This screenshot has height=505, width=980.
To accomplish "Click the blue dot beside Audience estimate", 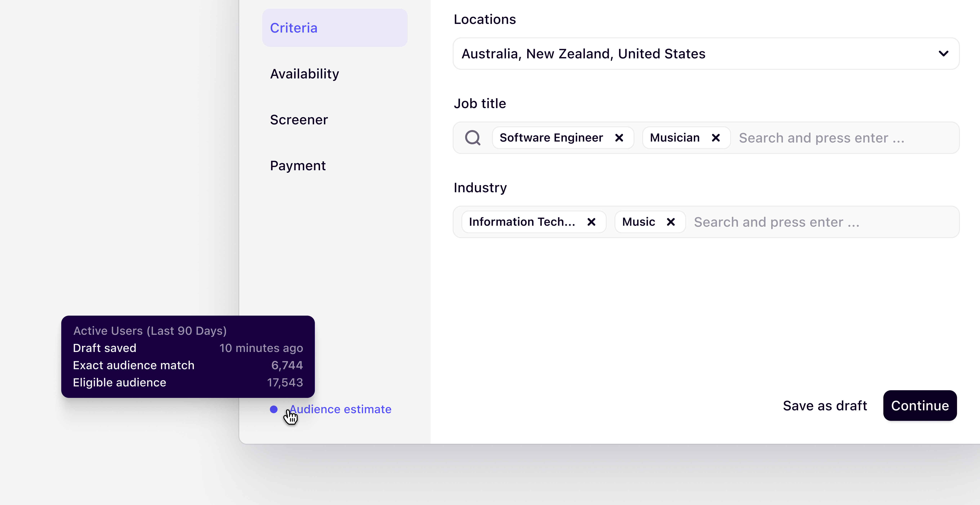I will pos(274,409).
